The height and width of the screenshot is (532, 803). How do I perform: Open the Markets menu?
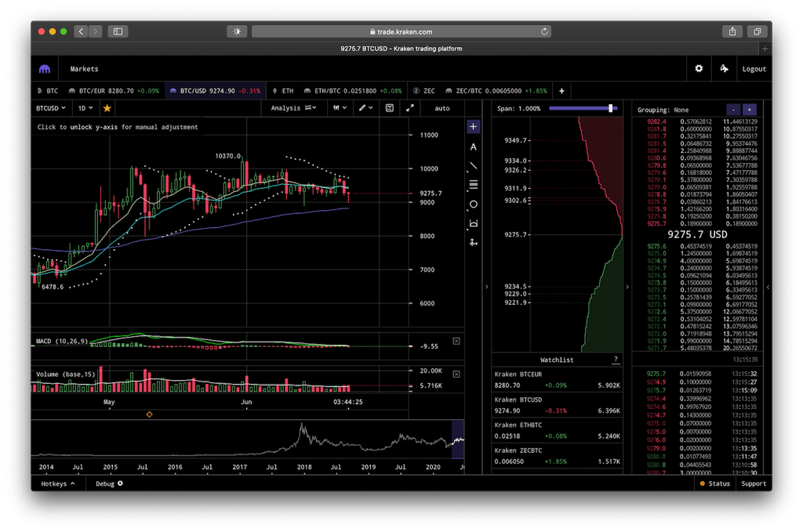[84, 69]
